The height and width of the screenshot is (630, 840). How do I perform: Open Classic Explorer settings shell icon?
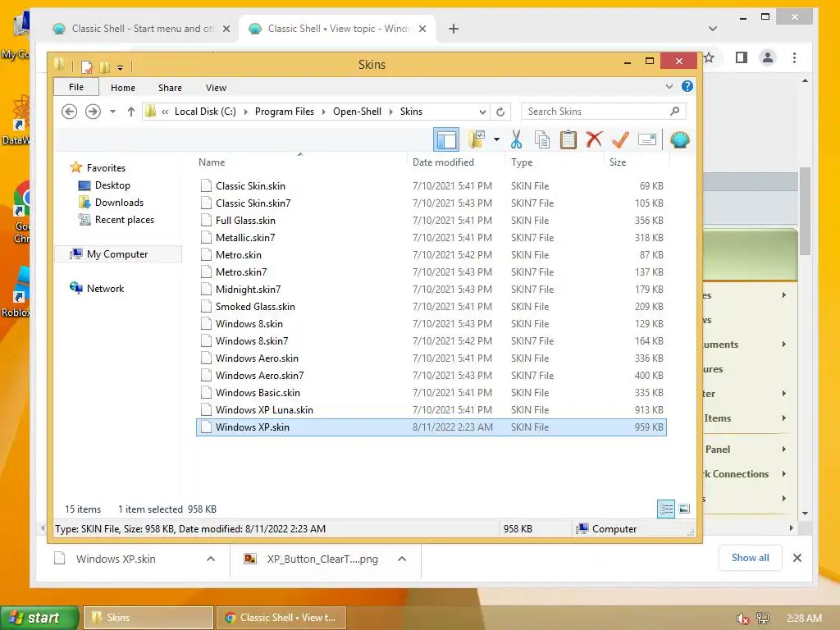point(679,139)
